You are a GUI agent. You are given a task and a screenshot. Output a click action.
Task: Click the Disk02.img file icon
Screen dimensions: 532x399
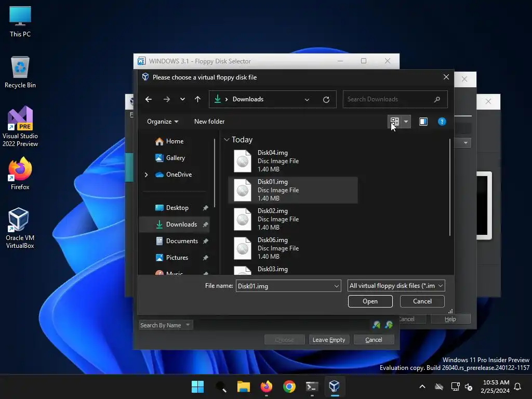pos(243,220)
